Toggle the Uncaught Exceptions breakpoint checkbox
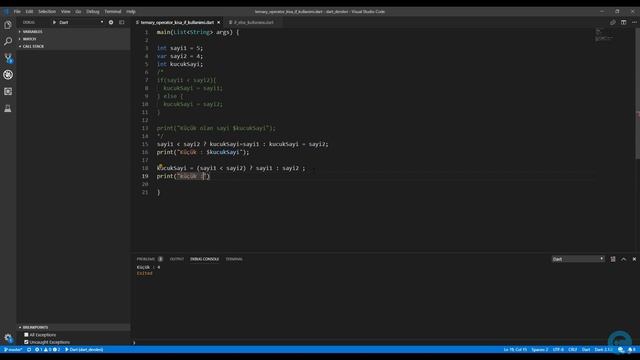 point(27,342)
